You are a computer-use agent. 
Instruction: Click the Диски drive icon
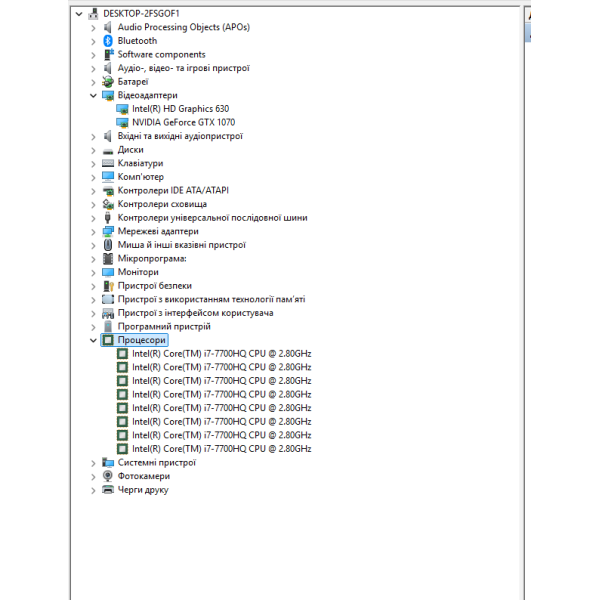pos(108,151)
